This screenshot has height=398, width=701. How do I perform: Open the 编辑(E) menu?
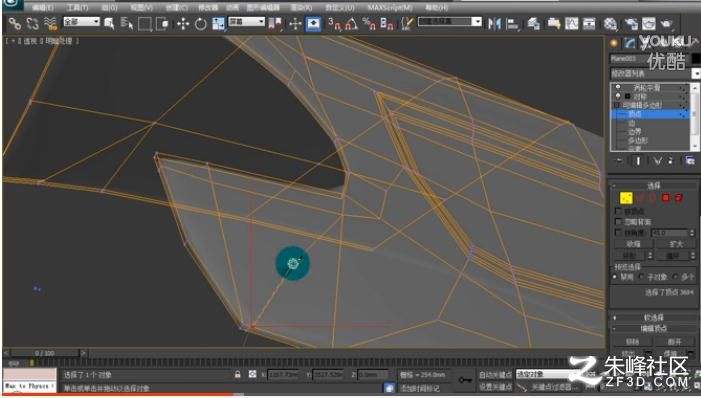[x=42, y=8]
